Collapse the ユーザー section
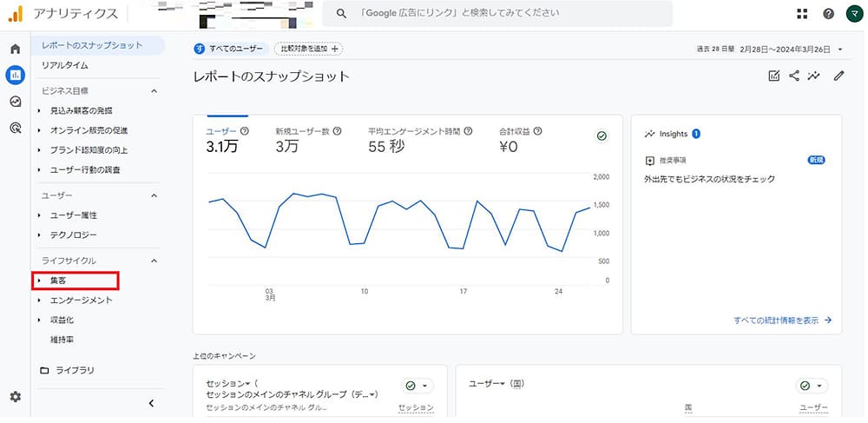 point(155,195)
